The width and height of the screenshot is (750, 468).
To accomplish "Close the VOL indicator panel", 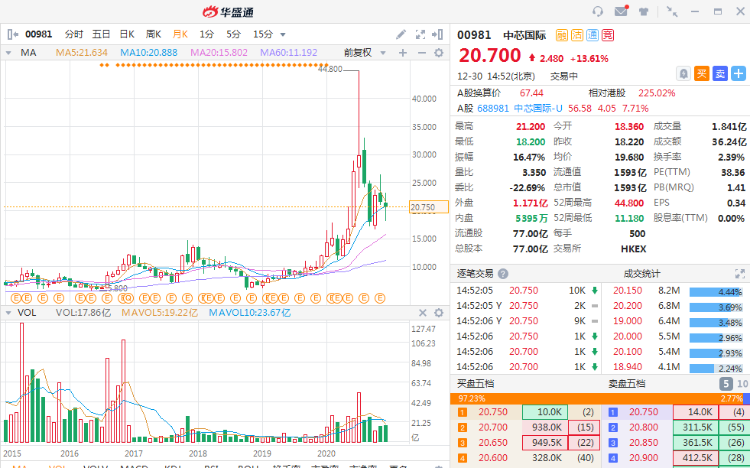I will 422,313.
